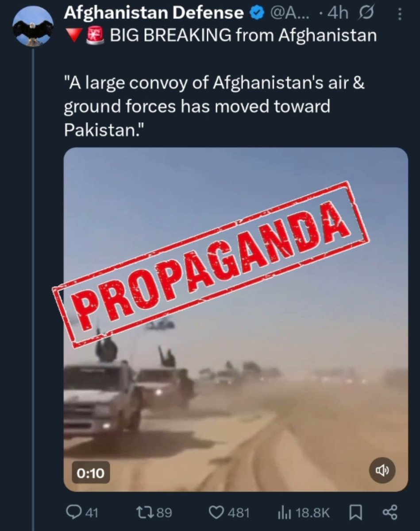Click the red siren emoji
420x531 pixels.
(x=96, y=35)
